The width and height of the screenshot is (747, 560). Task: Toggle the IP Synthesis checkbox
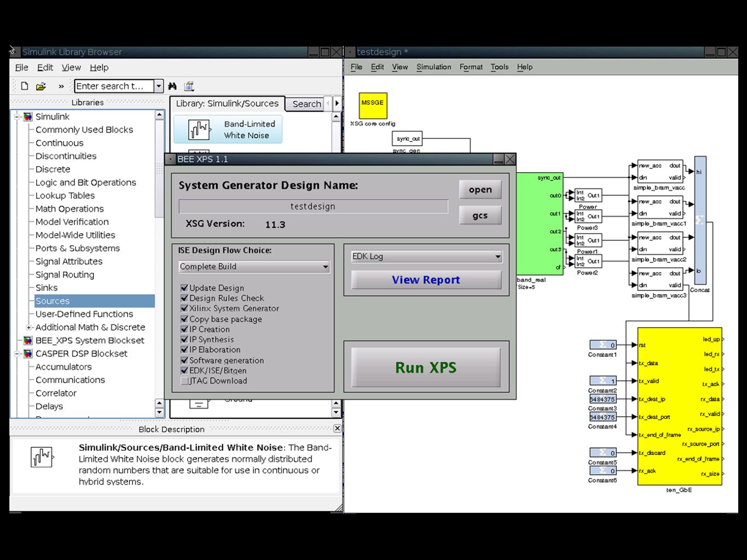(x=184, y=340)
